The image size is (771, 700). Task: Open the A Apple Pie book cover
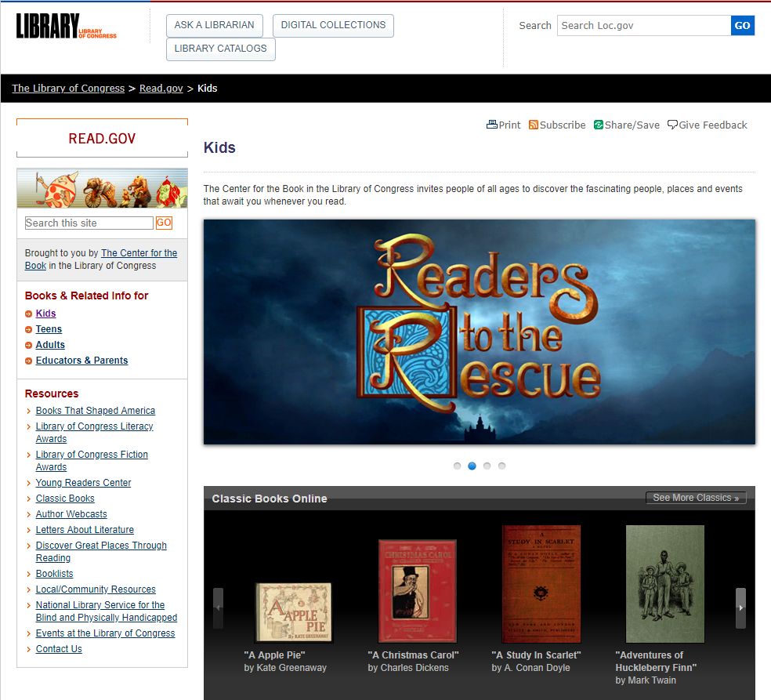pyautogui.click(x=294, y=612)
